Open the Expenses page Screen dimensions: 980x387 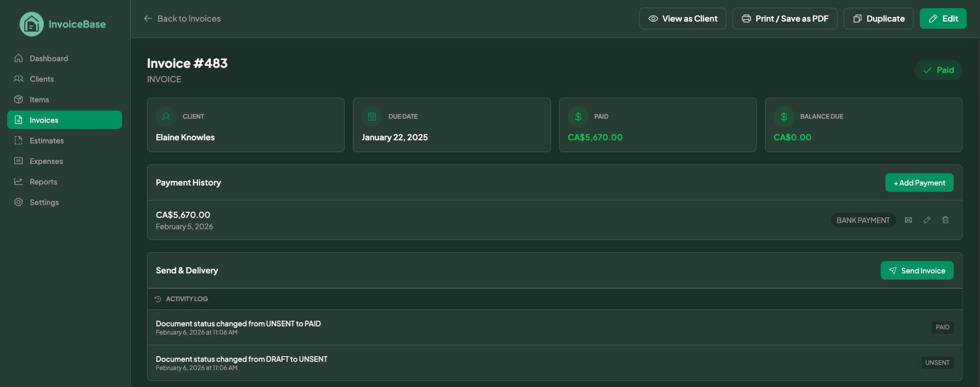click(46, 161)
